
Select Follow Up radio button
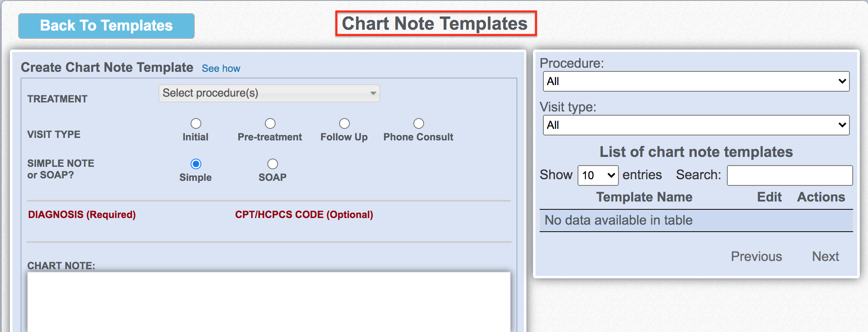pyautogui.click(x=344, y=123)
